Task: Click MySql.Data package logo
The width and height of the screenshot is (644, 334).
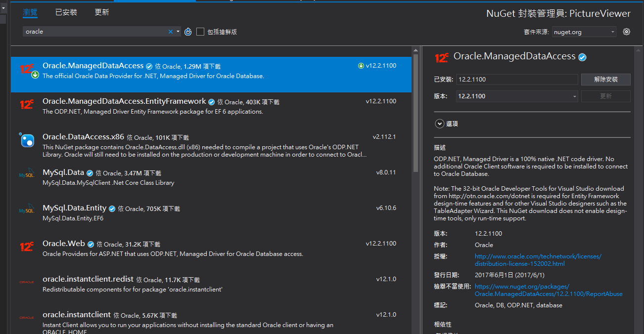Action: click(x=27, y=175)
